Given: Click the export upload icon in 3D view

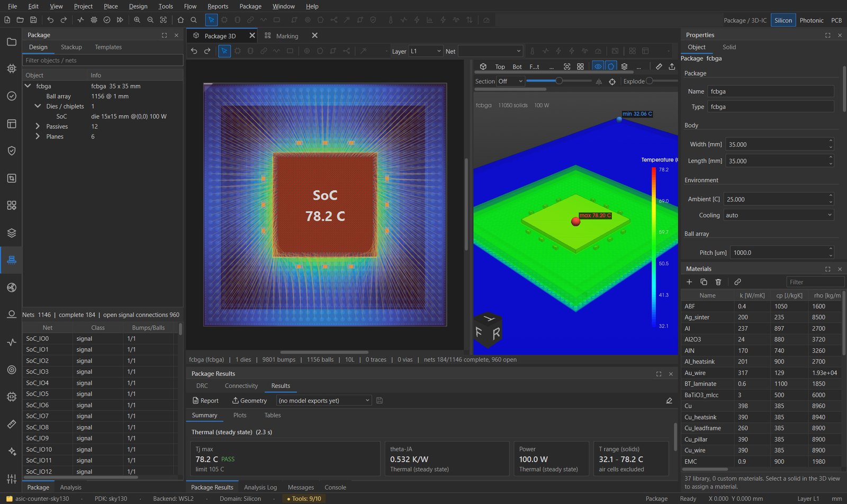Looking at the screenshot, I should (672, 67).
